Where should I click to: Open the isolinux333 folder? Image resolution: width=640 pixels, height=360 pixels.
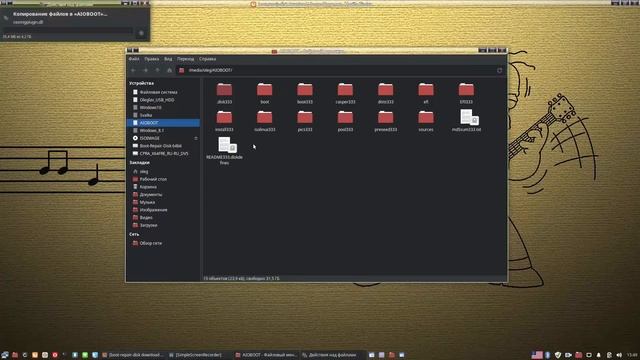click(264, 121)
